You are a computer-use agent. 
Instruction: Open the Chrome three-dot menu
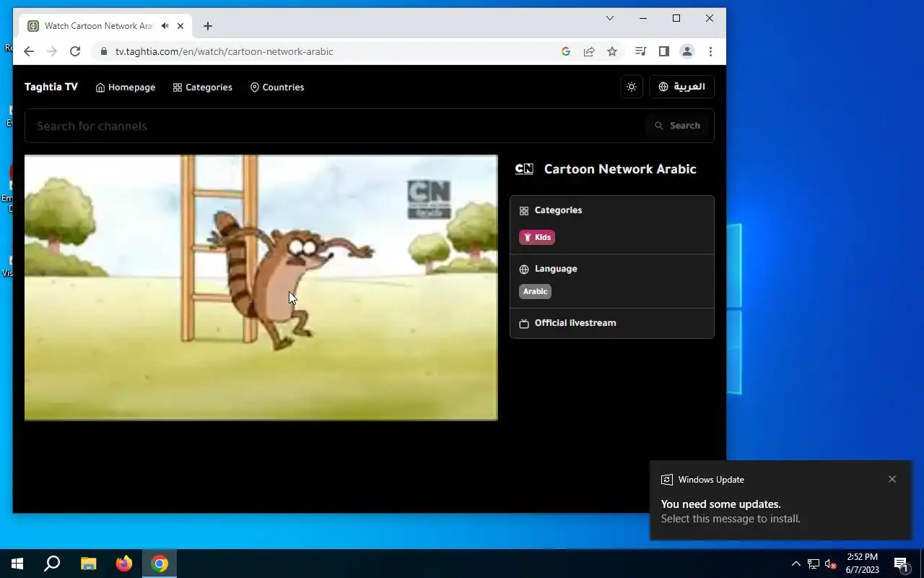click(x=710, y=51)
